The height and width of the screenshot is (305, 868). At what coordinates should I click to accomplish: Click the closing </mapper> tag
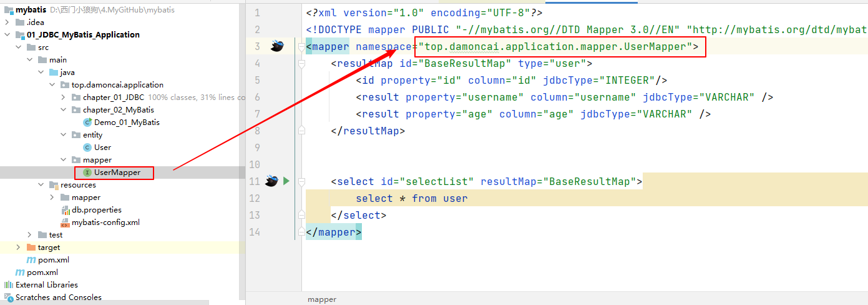click(334, 232)
